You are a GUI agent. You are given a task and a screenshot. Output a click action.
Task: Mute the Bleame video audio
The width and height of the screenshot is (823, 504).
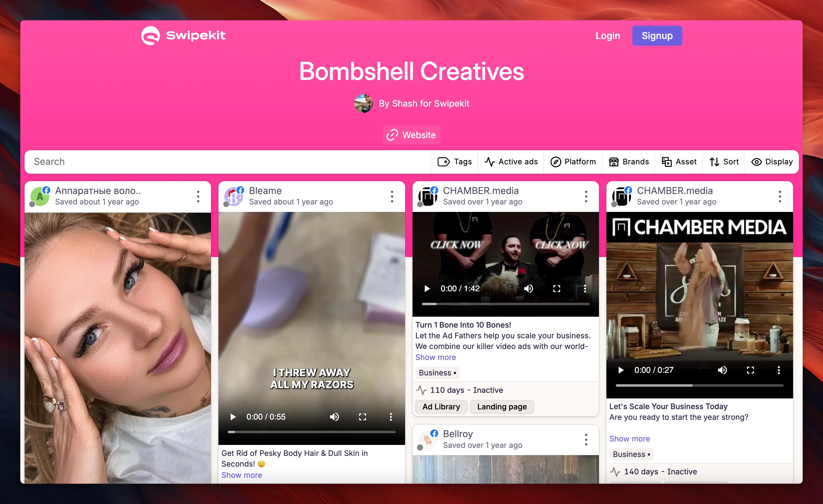tap(334, 417)
